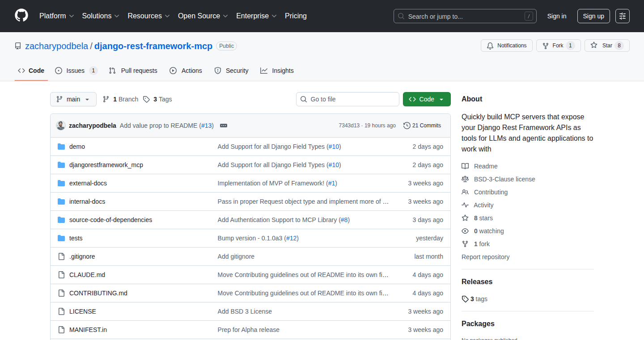
Task: Expand the Solutions menu
Action: (101, 16)
